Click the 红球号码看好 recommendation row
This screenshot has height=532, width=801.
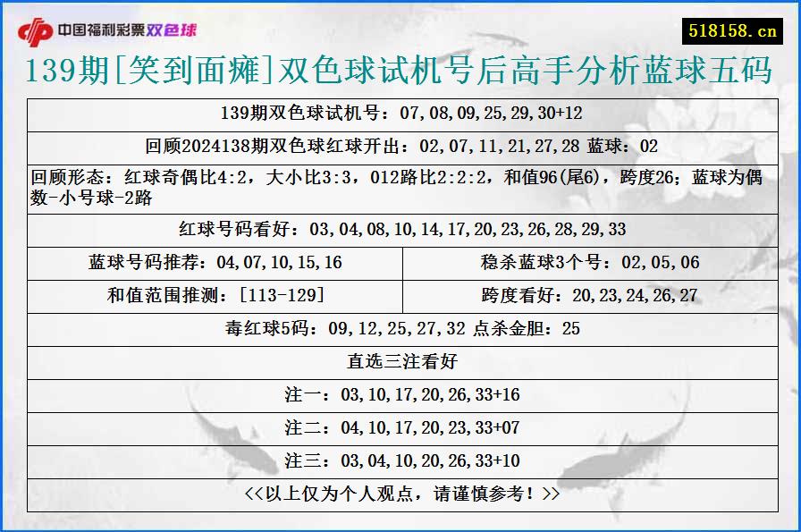(x=400, y=229)
